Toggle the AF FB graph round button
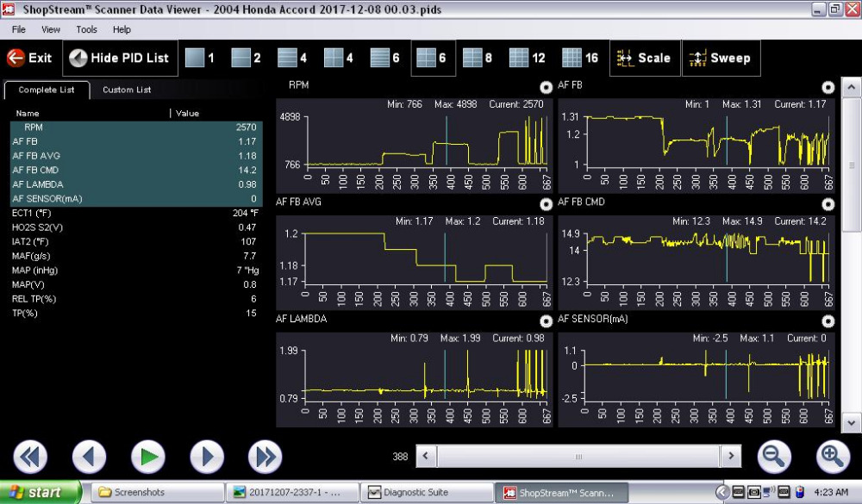 tap(828, 87)
